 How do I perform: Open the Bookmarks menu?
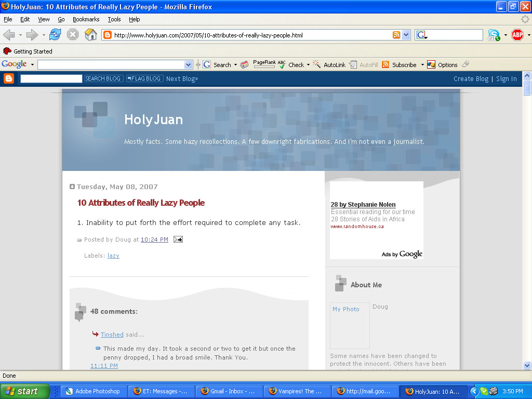[x=86, y=19]
